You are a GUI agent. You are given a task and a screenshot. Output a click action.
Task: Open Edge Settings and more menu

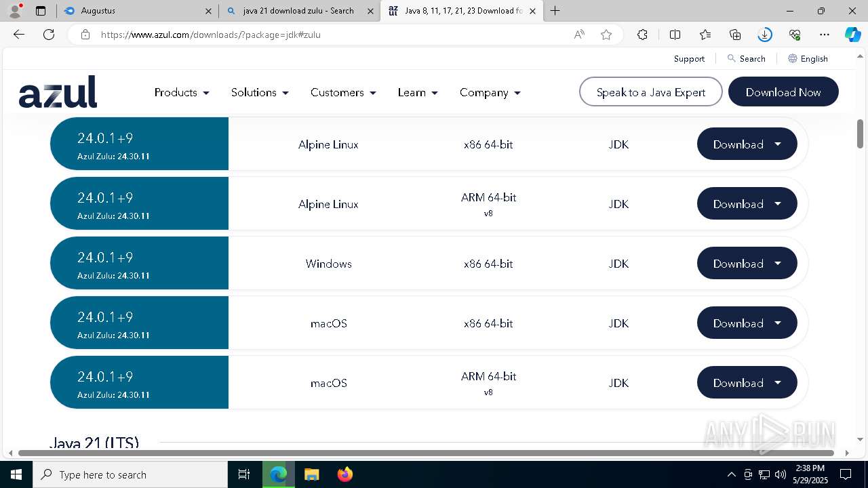point(825,35)
